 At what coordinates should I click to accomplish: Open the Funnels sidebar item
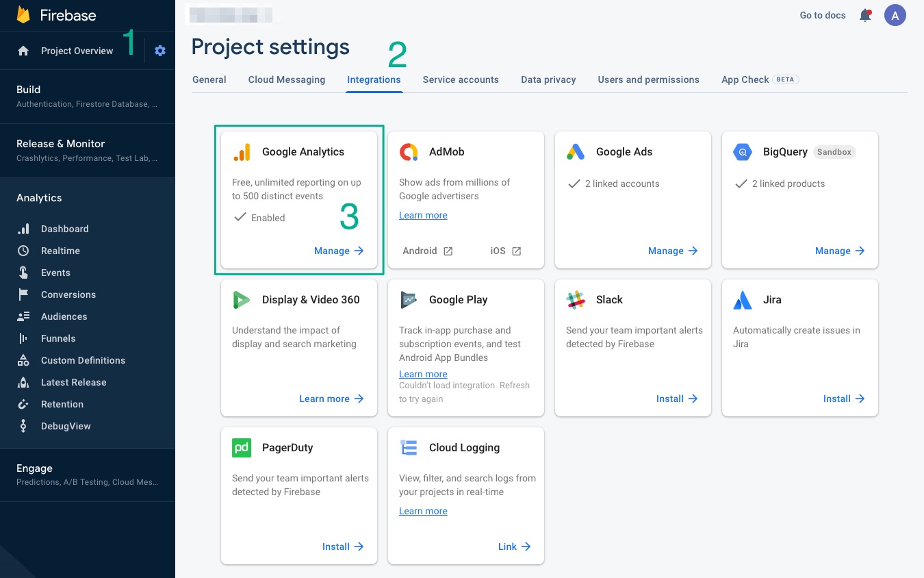coord(58,338)
